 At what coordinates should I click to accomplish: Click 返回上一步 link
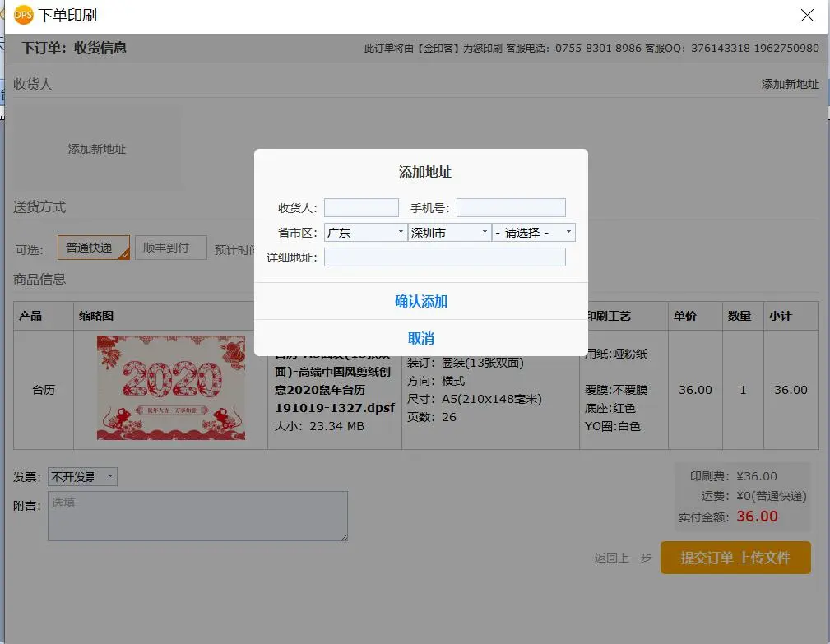coord(623,558)
